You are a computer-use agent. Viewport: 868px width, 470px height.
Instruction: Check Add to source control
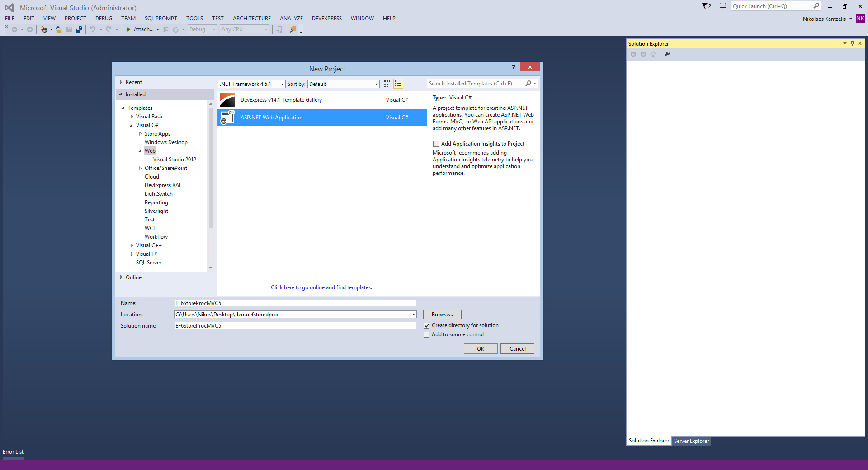[x=426, y=335]
